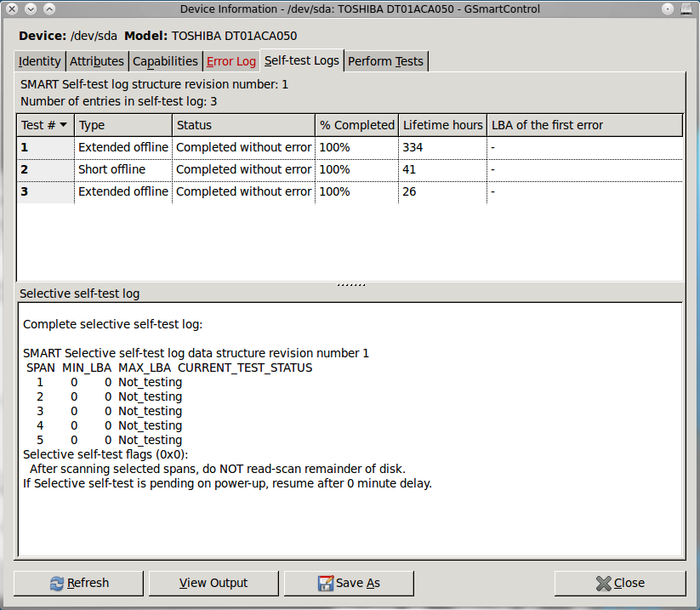The width and height of the screenshot is (700, 610).
Task: Click the % Completed column header
Action: coord(356,125)
